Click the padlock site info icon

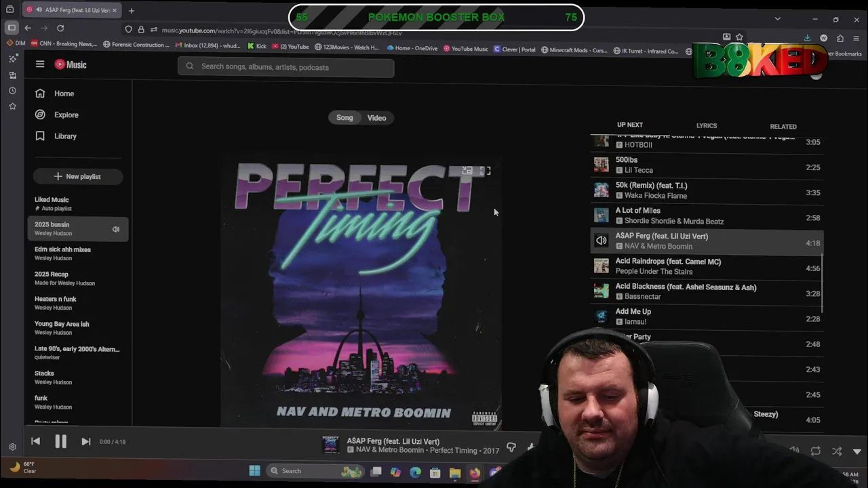tap(141, 29)
